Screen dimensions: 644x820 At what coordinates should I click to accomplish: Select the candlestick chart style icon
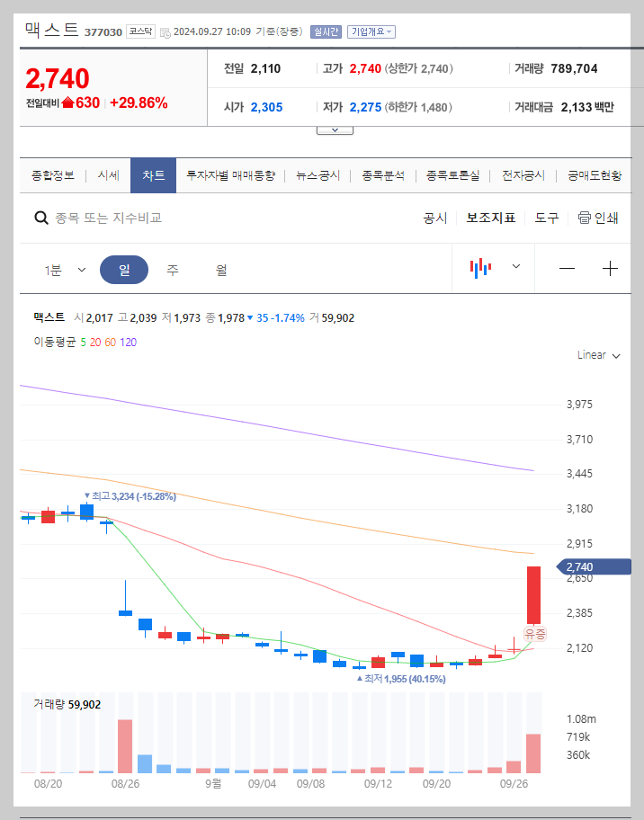(x=480, y=267)
